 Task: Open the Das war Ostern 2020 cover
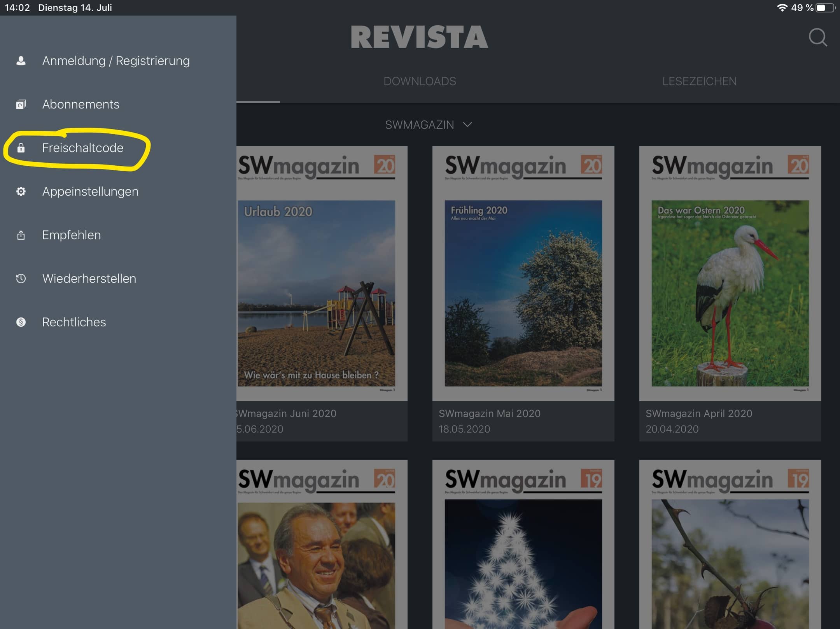730,273
